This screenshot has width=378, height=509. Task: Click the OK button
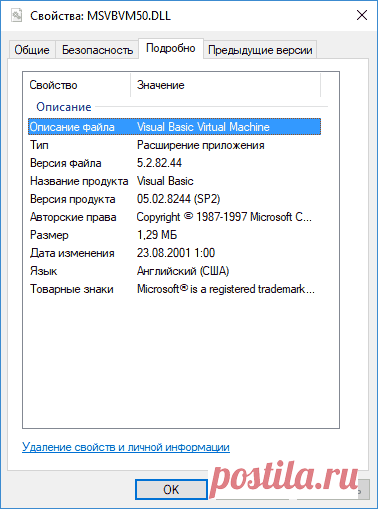(x=171, y=489)
